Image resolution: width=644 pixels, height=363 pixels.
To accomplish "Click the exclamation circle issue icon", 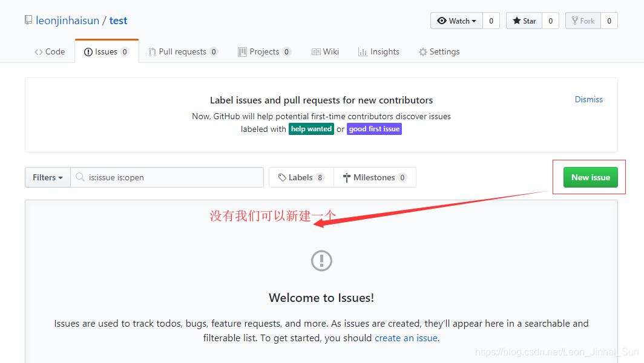I will click(321, 261).
